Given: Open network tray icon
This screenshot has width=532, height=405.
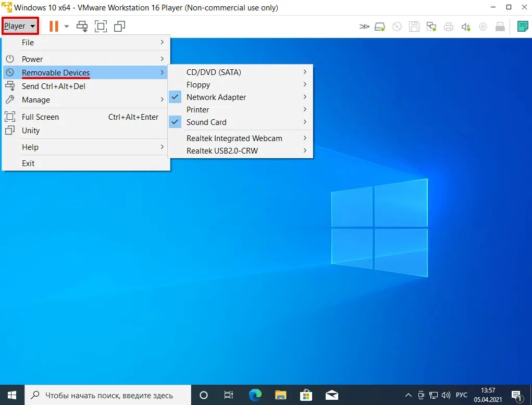Looking at the screenshot, I should [x=434, y=395].
